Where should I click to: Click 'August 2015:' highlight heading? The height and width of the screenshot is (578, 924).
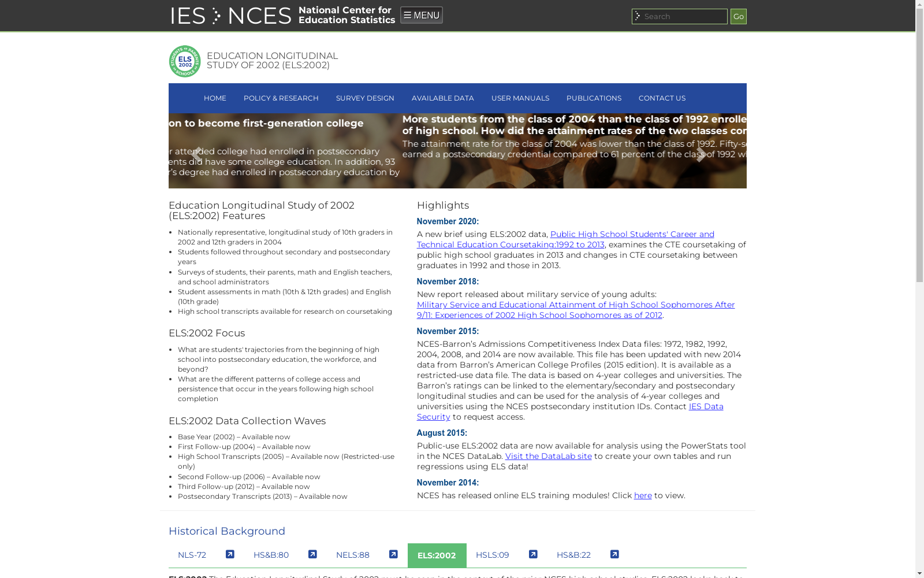[x=442, y=433]
